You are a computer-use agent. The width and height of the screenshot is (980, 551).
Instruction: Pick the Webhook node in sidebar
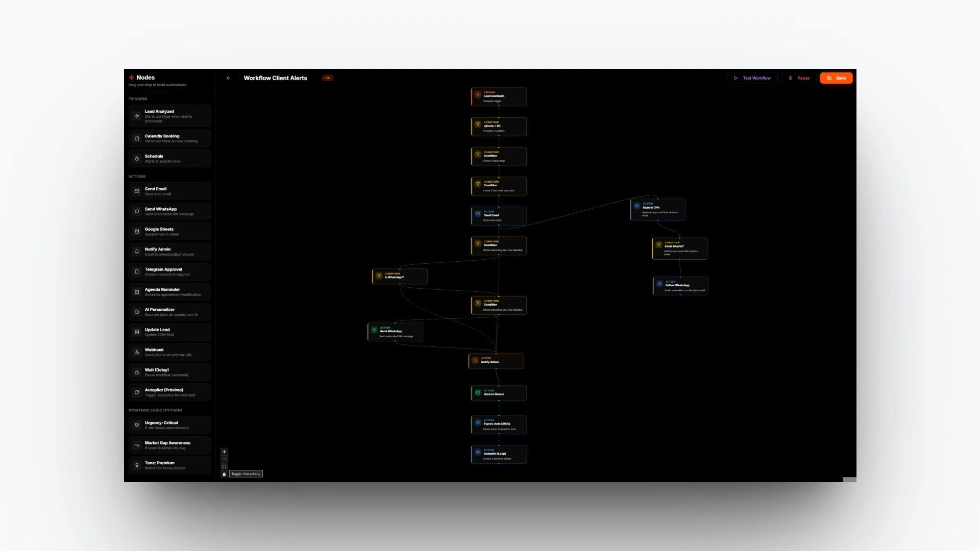pyautogui.click(x=169, y=352)
